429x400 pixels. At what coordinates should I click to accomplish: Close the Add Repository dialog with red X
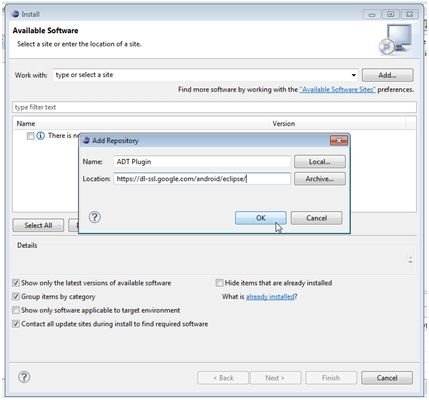[339, 141]
